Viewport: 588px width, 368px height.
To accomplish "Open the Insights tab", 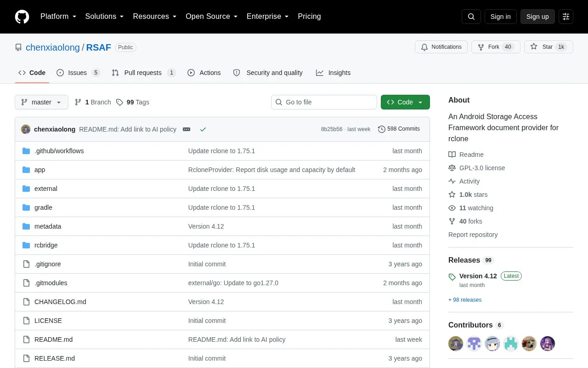I will click(x=333, y=73).
